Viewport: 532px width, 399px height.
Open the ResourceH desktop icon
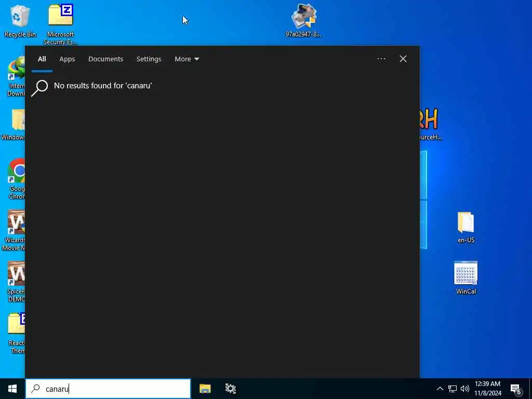click(430, 124)
